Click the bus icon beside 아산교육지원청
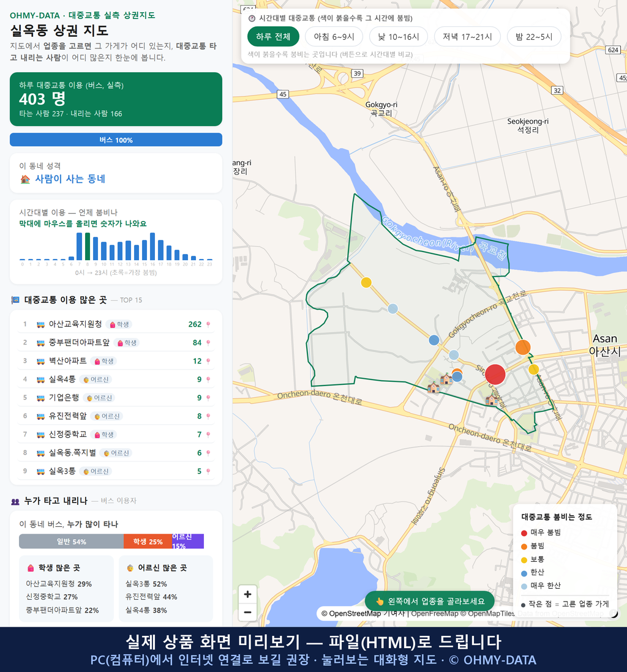 pos(41,324)
